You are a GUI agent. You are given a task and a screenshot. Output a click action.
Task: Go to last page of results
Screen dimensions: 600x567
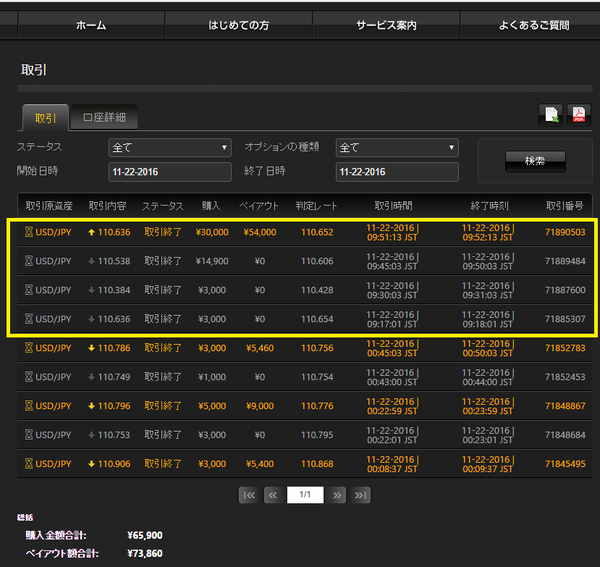click(x=361, y=495)
